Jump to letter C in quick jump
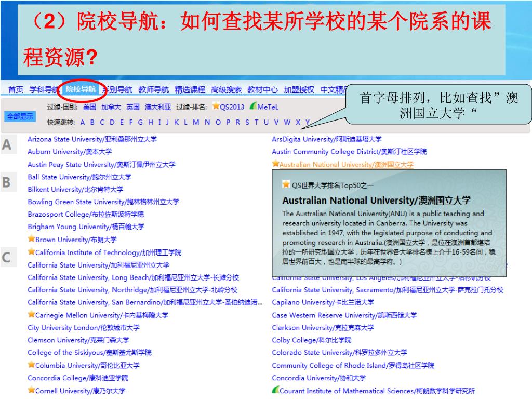Viewport: 532px width, 399px height. 102,122
